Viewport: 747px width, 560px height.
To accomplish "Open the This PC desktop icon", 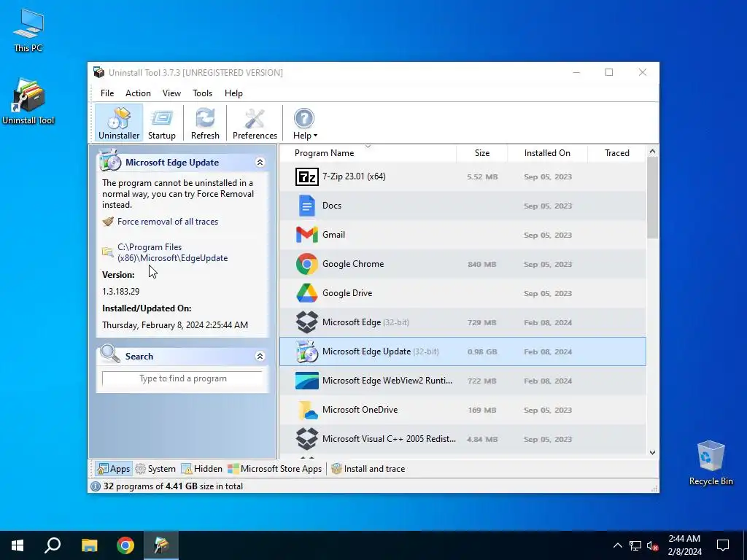I will pyautogui.click(x=28, y=31).
